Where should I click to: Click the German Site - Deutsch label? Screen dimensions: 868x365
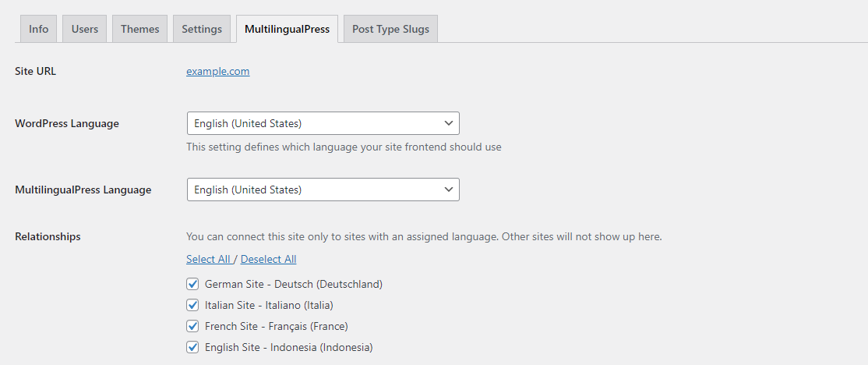[294, 284]
